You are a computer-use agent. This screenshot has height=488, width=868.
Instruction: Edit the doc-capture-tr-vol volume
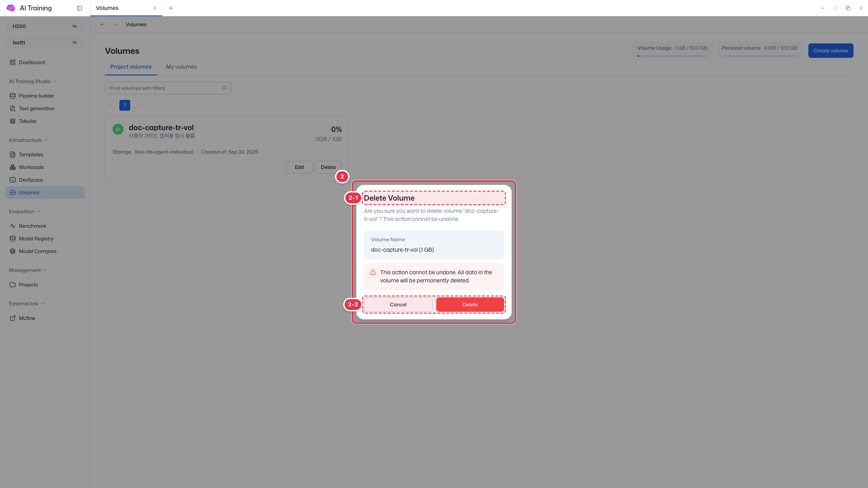pyautogui.click(x=299, y=167)
